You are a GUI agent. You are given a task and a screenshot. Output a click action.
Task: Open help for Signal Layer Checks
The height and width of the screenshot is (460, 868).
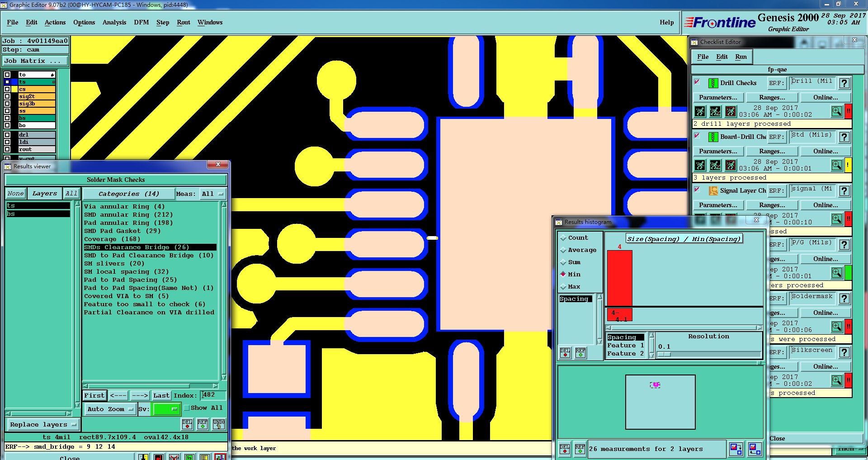844,191
